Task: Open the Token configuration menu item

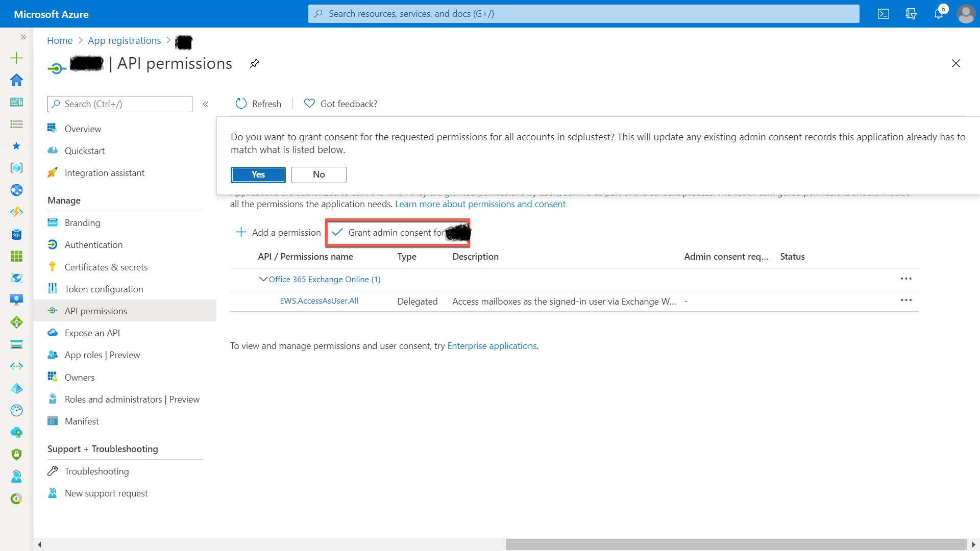Action: click(x=104, y=289)
